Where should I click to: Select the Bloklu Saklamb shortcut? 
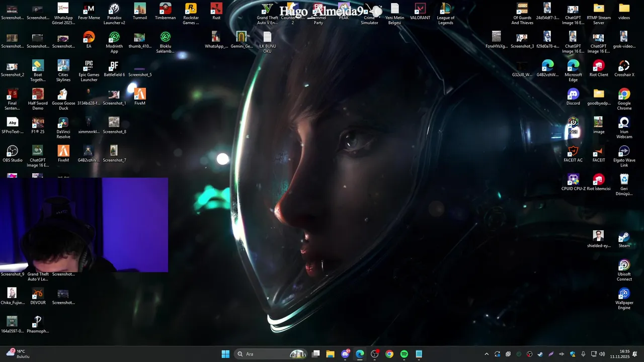pos(165,42)
